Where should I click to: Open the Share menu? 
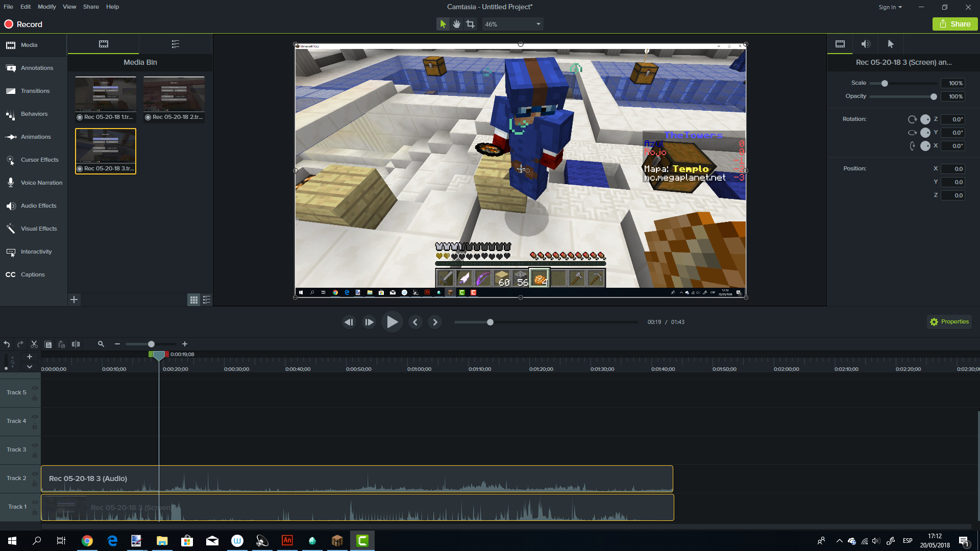pos(91,7)
